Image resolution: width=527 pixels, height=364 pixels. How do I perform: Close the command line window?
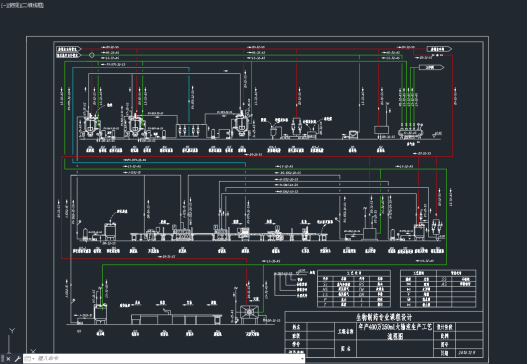(8, 359)
